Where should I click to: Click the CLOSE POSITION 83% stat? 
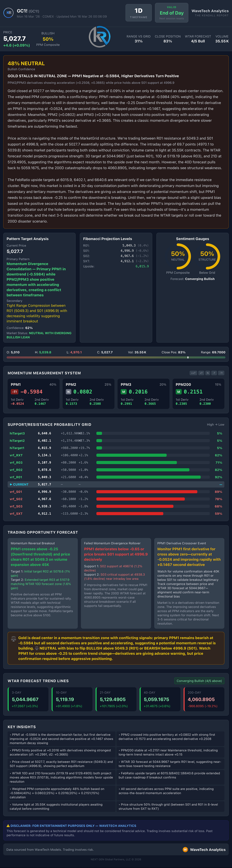[x=168, y=39]
